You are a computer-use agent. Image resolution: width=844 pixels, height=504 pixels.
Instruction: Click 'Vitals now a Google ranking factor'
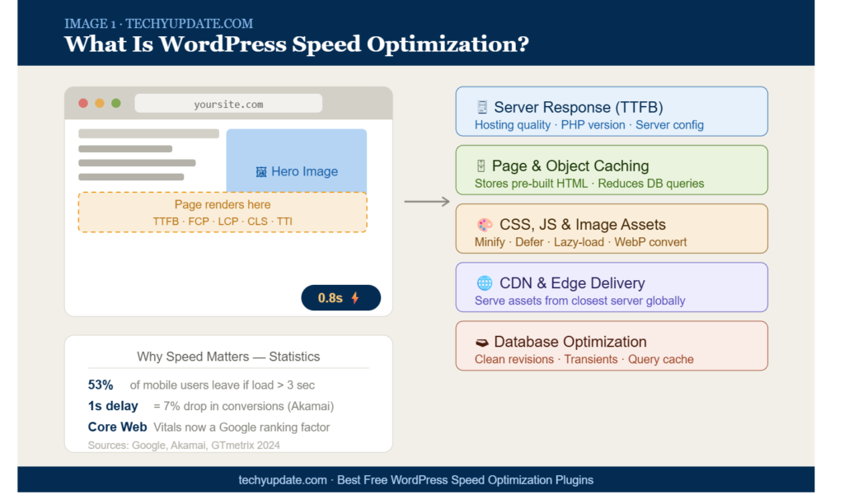click(x=241, y=427)
